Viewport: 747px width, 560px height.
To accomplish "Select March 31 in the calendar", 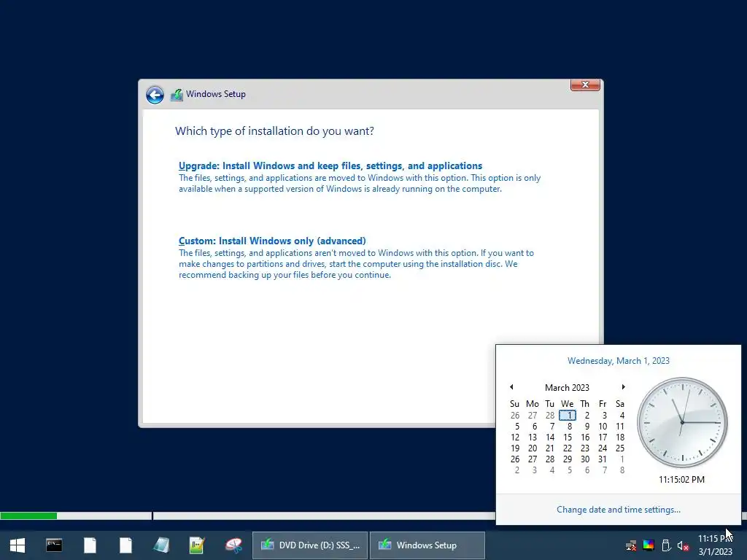I will (603, 459).
